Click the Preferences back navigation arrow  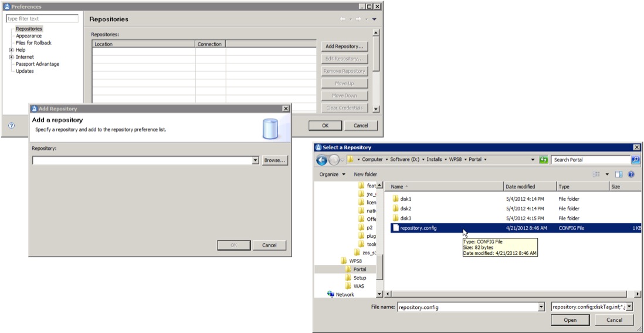click(343, 19)
